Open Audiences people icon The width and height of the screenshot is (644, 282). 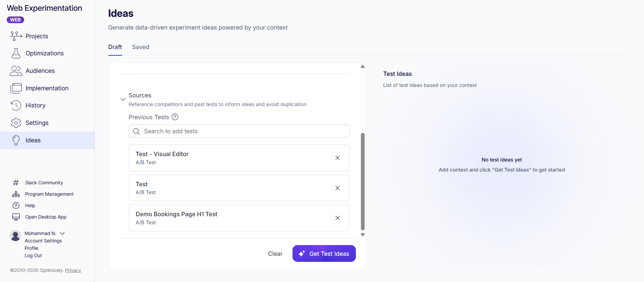coord(16,71)
